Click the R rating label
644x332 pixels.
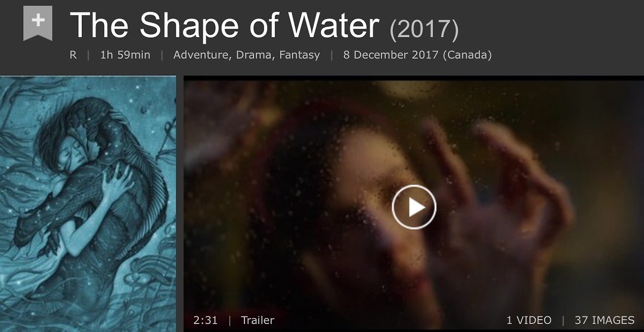(73, 55)
